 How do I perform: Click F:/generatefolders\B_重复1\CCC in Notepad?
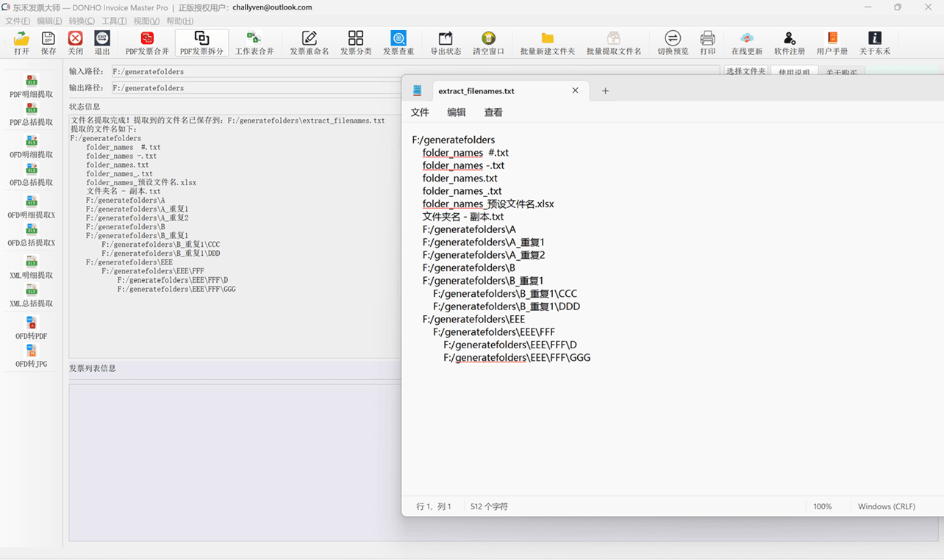(x=505, y=293)
